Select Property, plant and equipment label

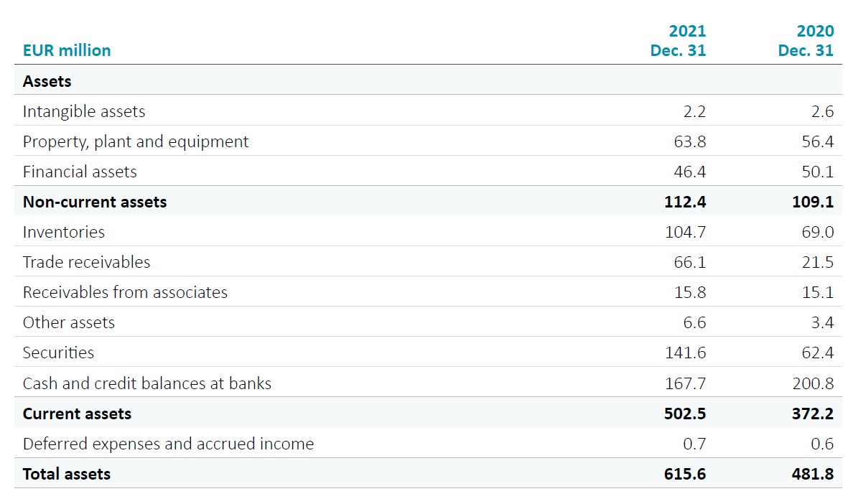[x=136, y=141]
